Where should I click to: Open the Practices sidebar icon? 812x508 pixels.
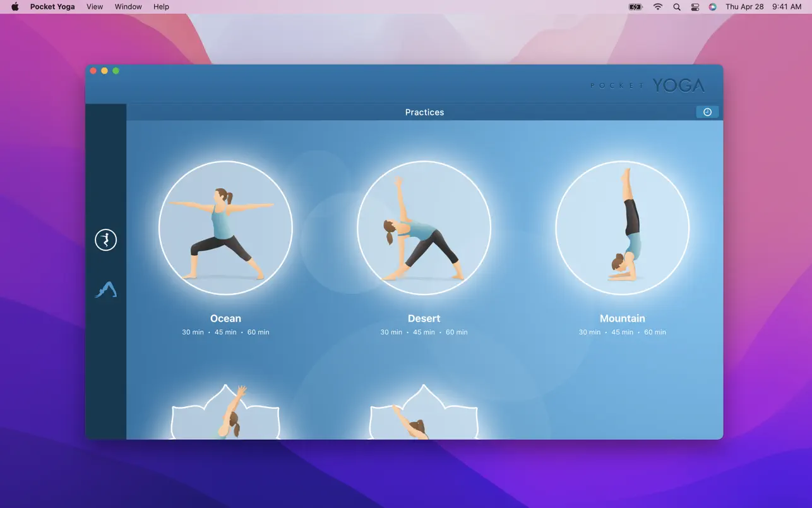click(105, 240)
